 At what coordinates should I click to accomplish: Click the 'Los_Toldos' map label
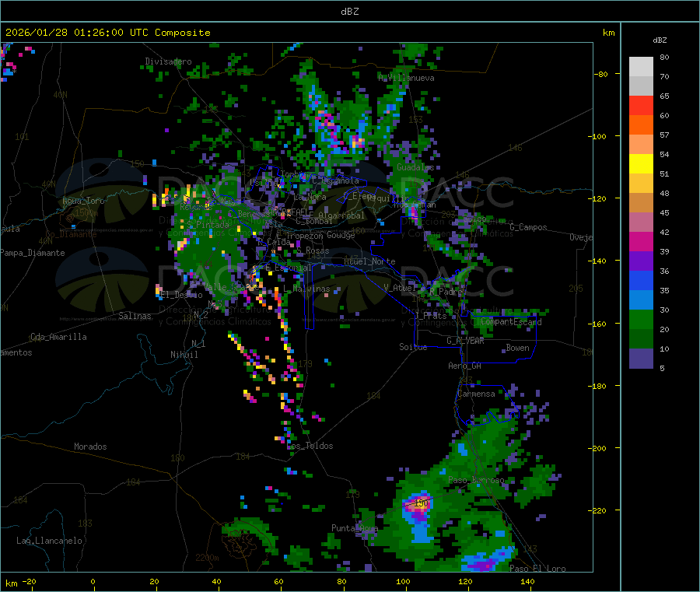click(x=310, y=446)
